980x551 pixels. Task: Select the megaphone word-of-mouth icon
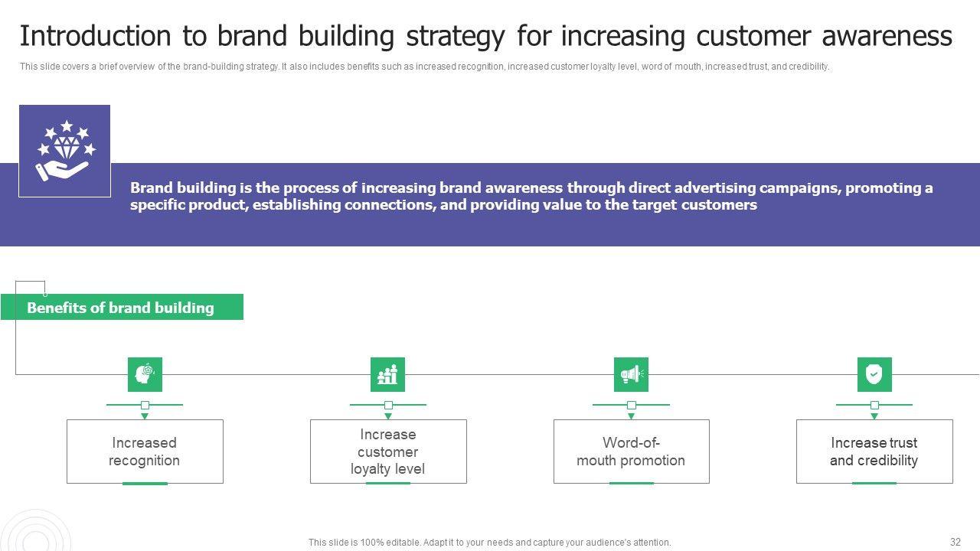pos(631,374)
